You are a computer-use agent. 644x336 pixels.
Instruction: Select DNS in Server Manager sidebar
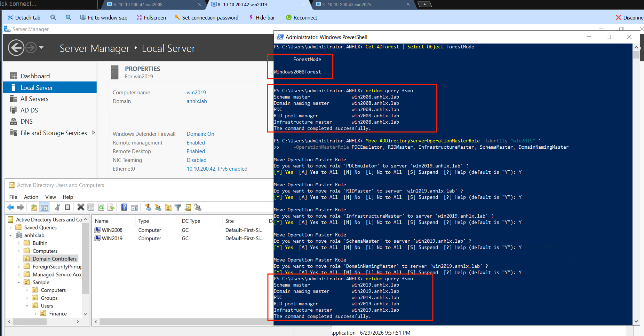click(x=50, y=122)
